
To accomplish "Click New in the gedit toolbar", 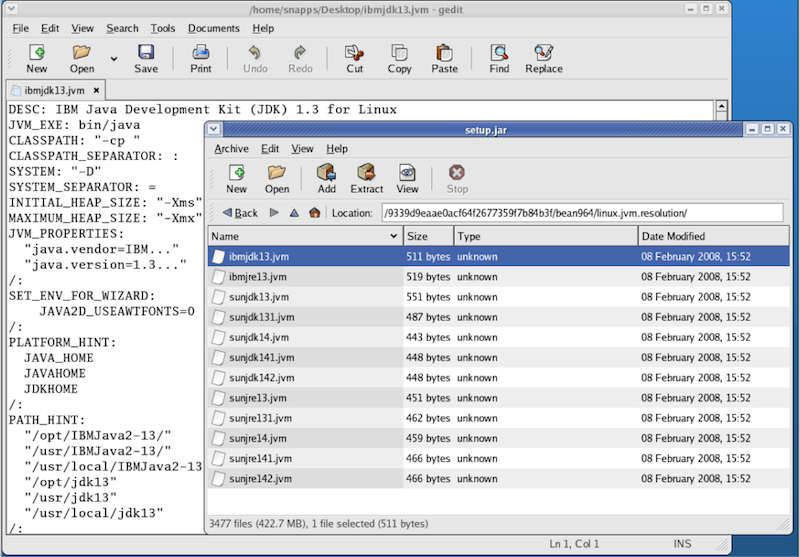I will coord(37,59).
